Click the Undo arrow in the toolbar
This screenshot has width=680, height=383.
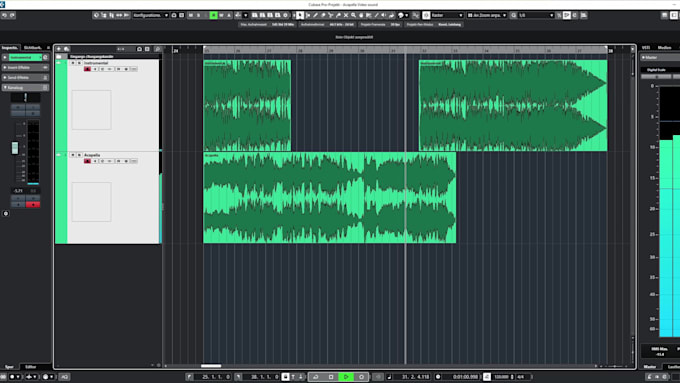click(x=4, y=15)
